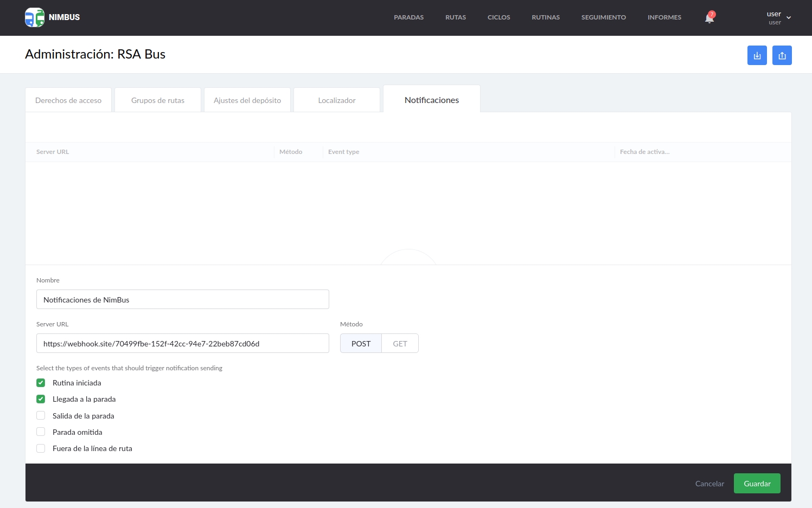Screen dimensions: 812x508
Task: Open the RUTAS section
Action: pos(455,17)
